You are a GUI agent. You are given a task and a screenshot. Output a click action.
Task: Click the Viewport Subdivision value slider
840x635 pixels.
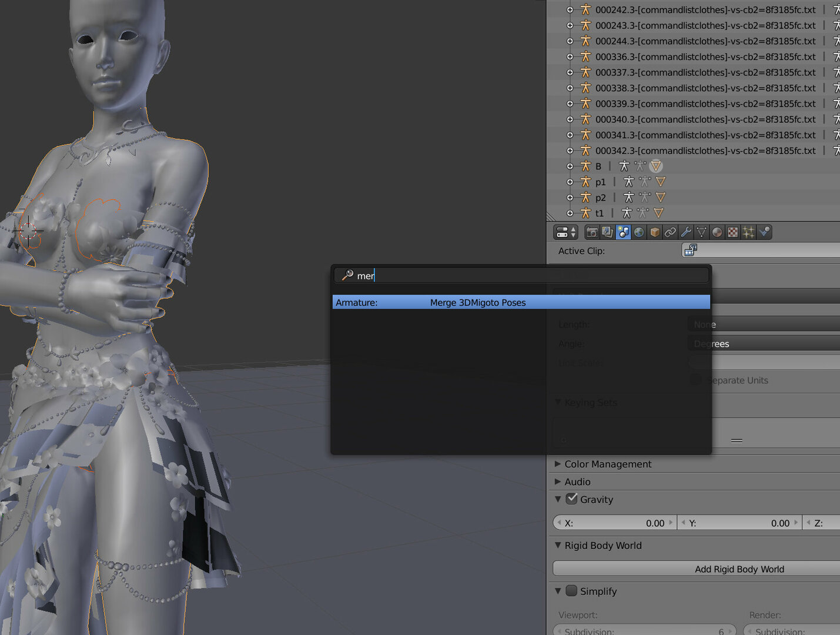(645, 630)
